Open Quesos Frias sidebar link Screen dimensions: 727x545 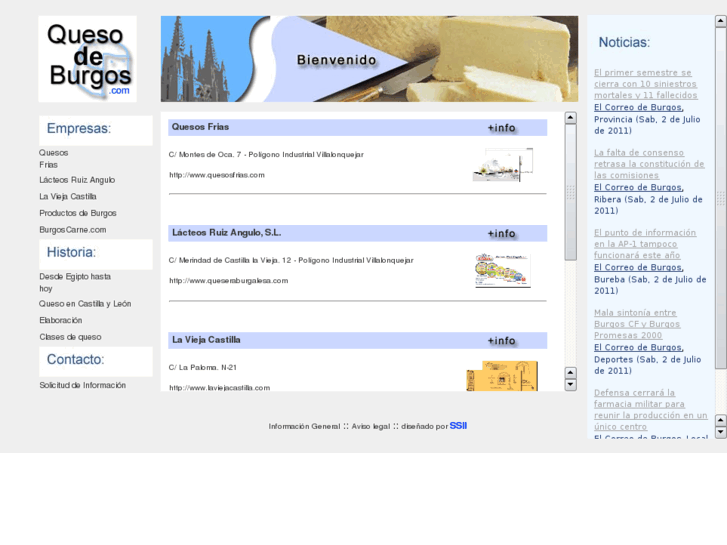point(54,159)
